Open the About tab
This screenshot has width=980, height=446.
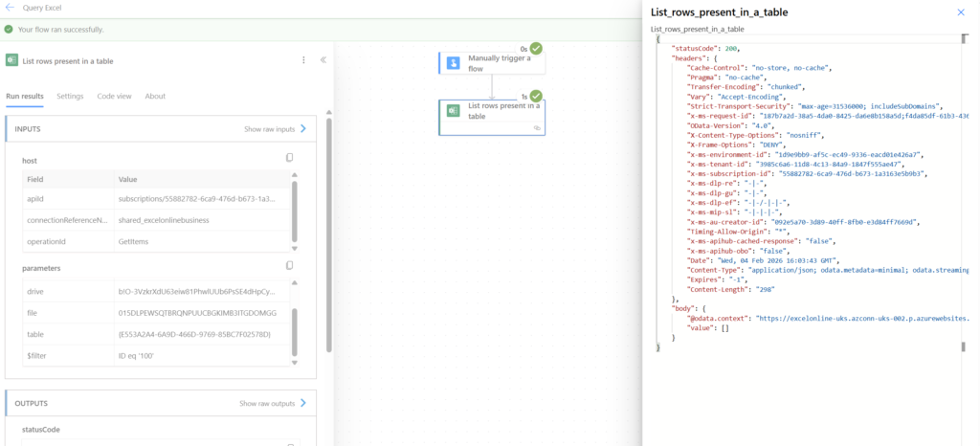(156, 97)
